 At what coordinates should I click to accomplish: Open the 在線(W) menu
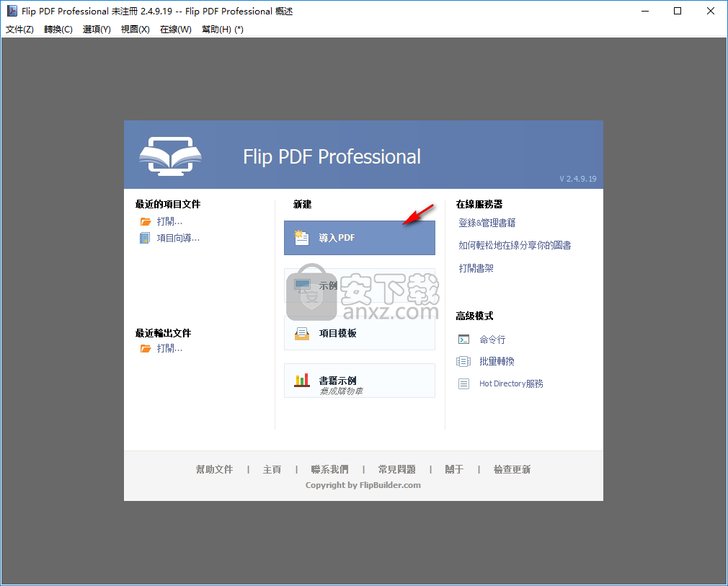tap(175, 30)
